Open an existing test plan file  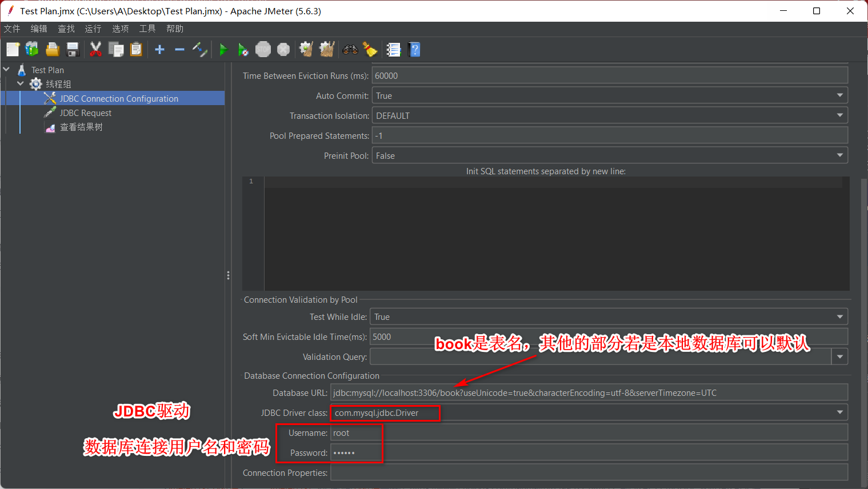click(53, 50)
